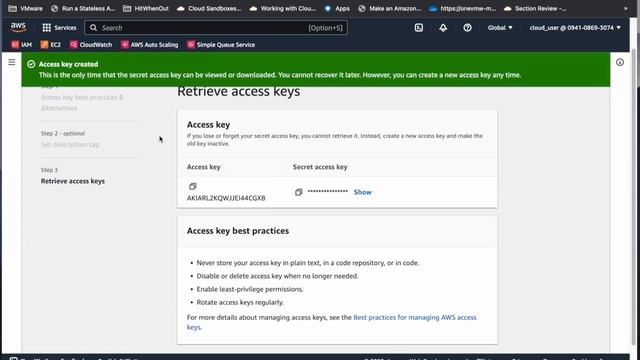Click Step 3 Retrieve access keys
Viewport: 640px width, 360px height.
click(x=73, y=181)
